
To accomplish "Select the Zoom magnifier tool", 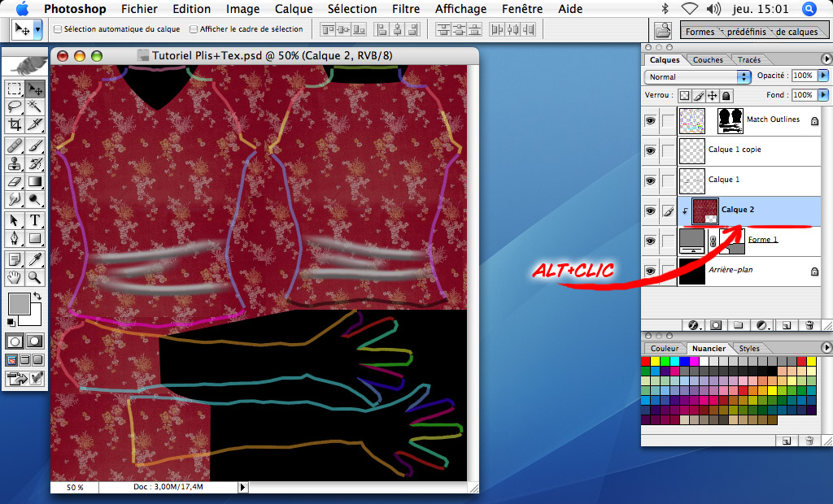I will tap(34, 276).
